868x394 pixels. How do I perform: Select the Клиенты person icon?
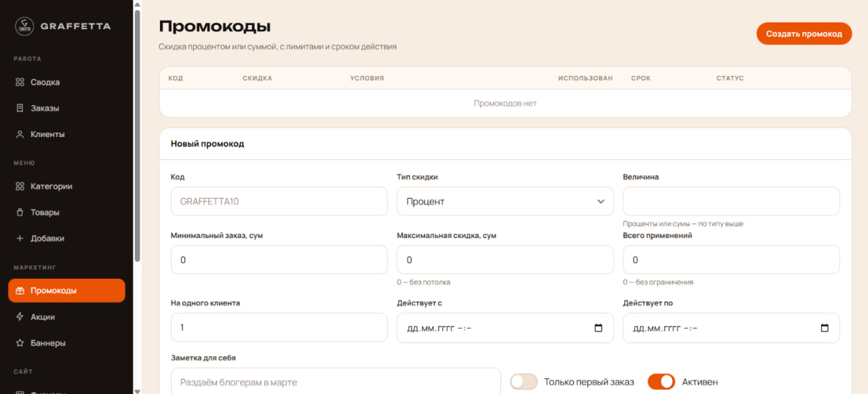tap(20, 134)
